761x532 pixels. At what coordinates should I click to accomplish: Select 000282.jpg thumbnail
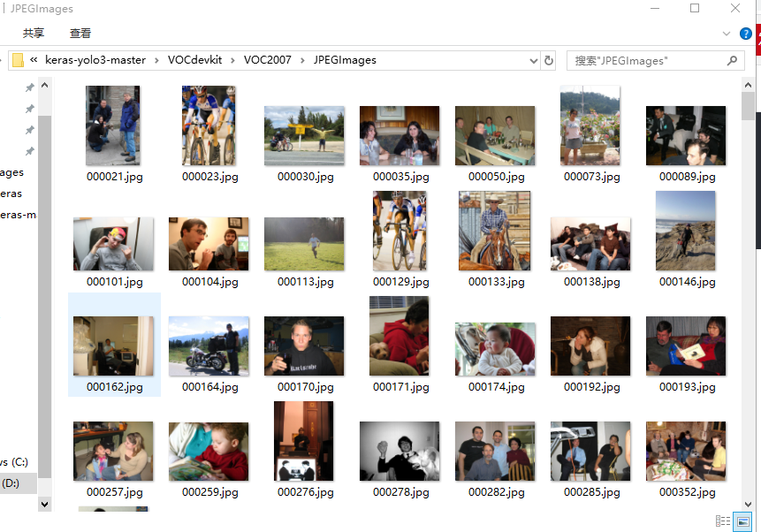tap(495, 452)
